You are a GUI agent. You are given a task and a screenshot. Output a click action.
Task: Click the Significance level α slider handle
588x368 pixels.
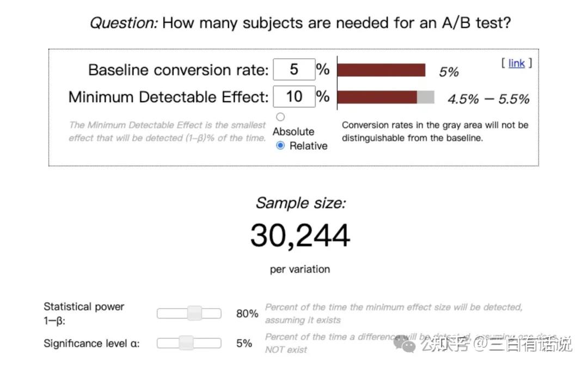(x=186, y=343)
